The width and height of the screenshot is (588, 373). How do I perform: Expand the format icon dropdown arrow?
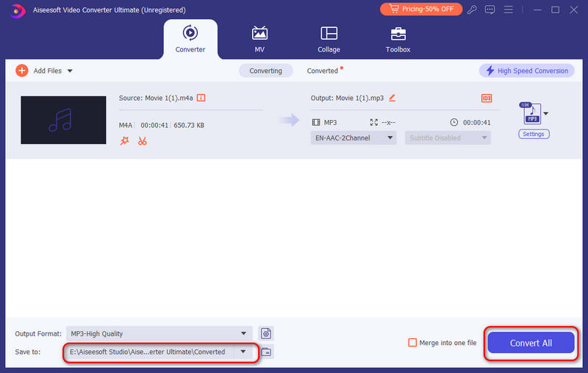546,113
